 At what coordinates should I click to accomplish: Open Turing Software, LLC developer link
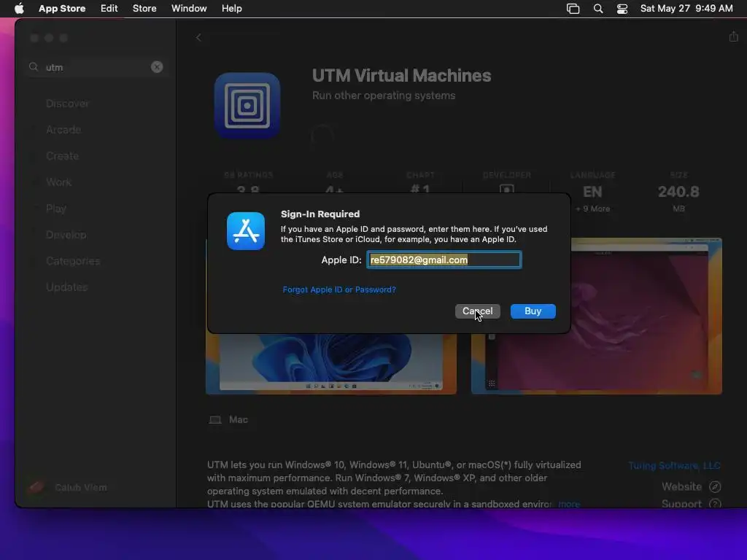674,466
